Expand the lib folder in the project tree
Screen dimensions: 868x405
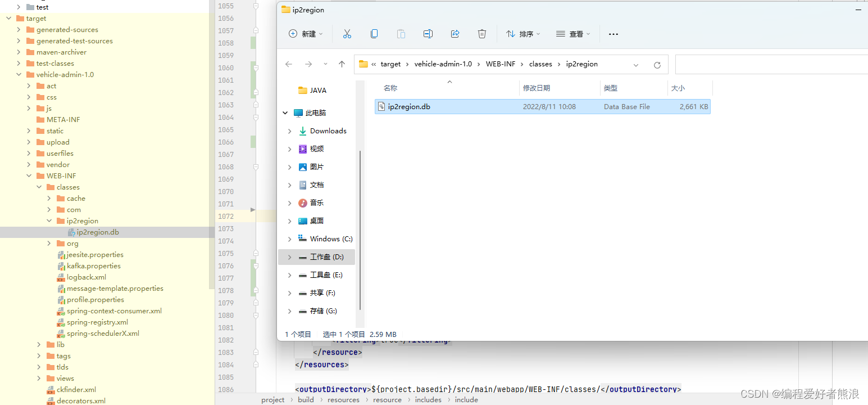point(38,344)
